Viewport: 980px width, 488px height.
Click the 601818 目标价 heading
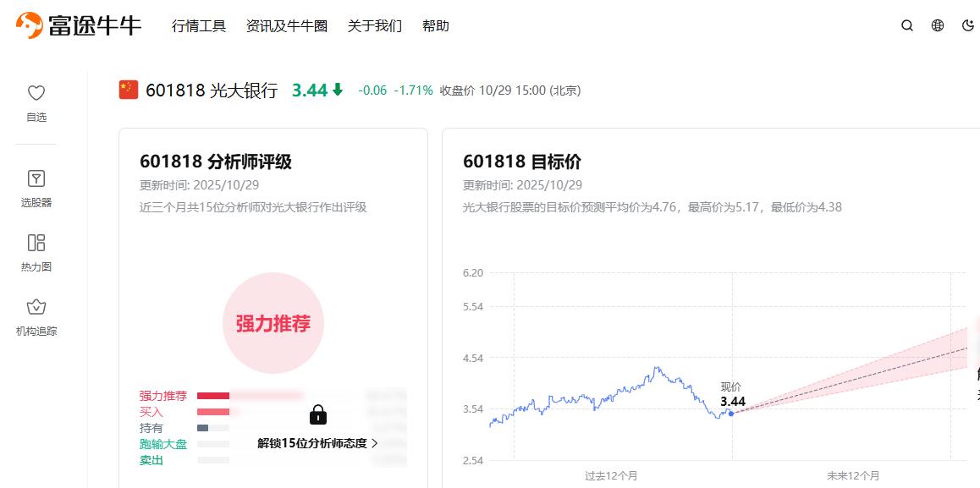point(522,162)
